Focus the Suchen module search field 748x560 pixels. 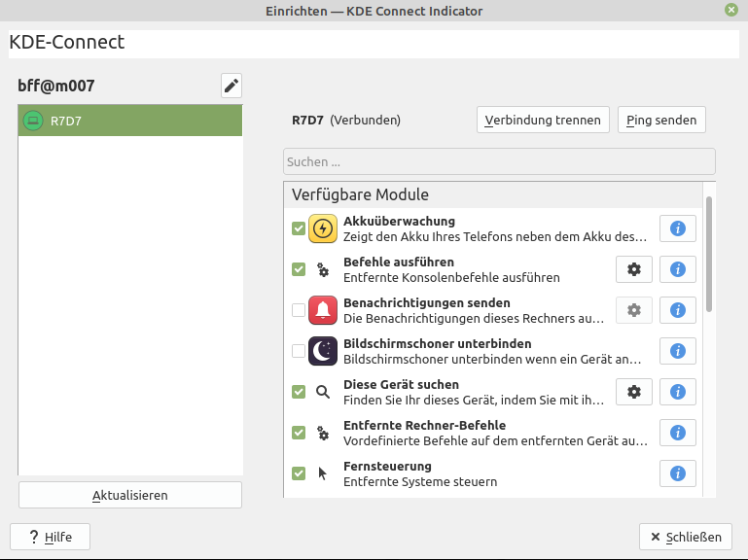click(x=499, y=161)
